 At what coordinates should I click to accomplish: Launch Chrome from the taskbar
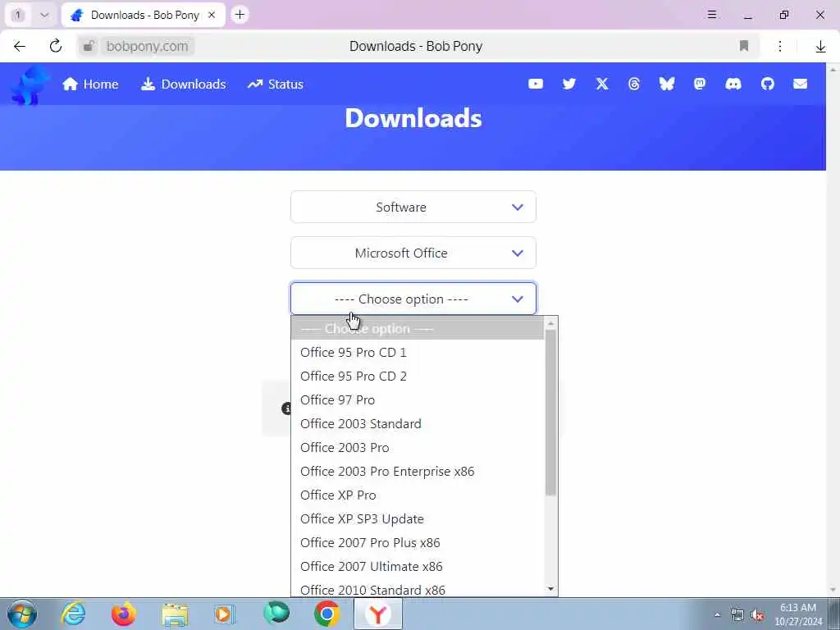326,614
